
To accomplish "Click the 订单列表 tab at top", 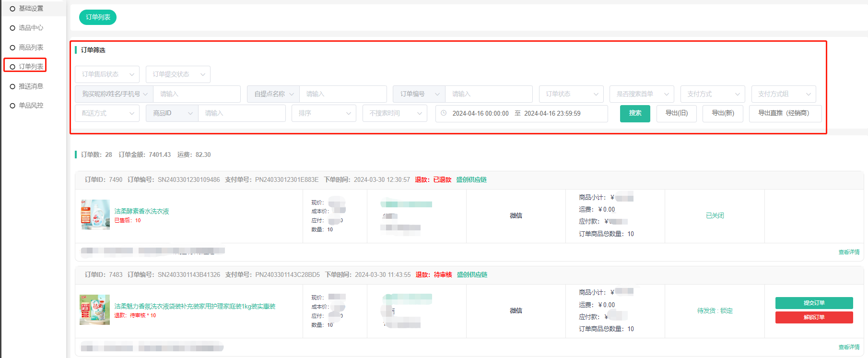I will [x=98, y=17].
